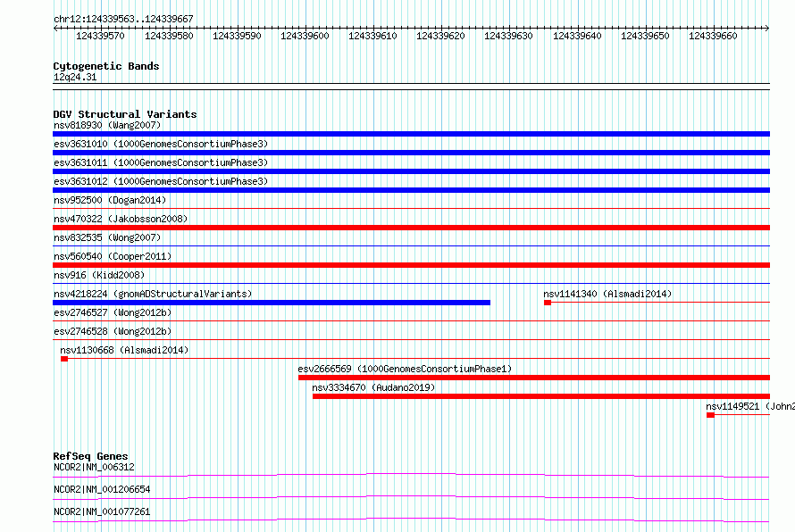795x532 pixels.
Task: Select variant nsv1149521 label
Action: pos(749,406)
